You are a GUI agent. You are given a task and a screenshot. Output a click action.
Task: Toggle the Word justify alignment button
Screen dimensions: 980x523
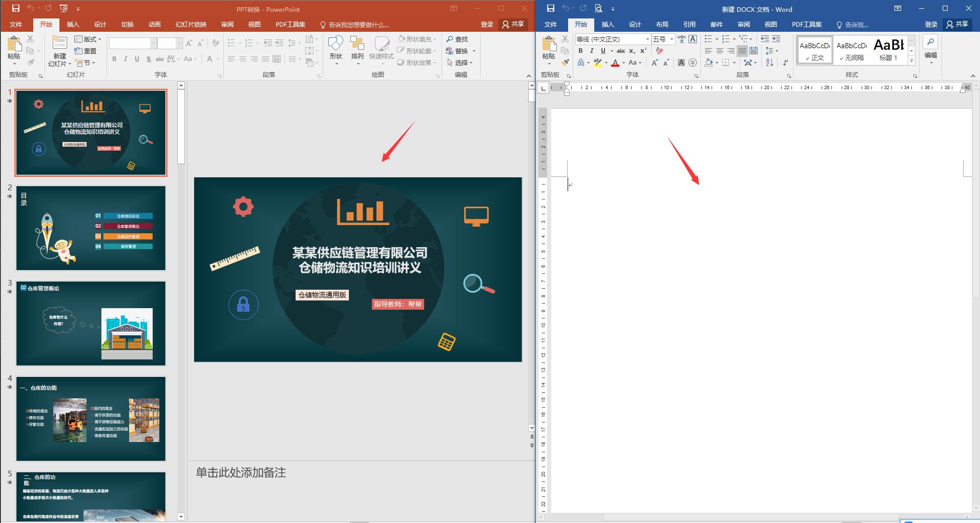[x=742, y=51]
